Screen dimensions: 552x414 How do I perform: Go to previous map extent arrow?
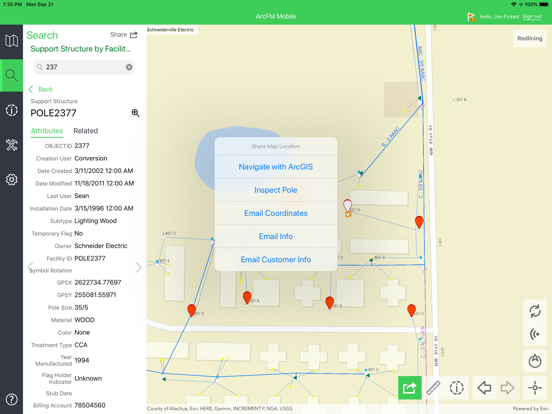(484, 388)
